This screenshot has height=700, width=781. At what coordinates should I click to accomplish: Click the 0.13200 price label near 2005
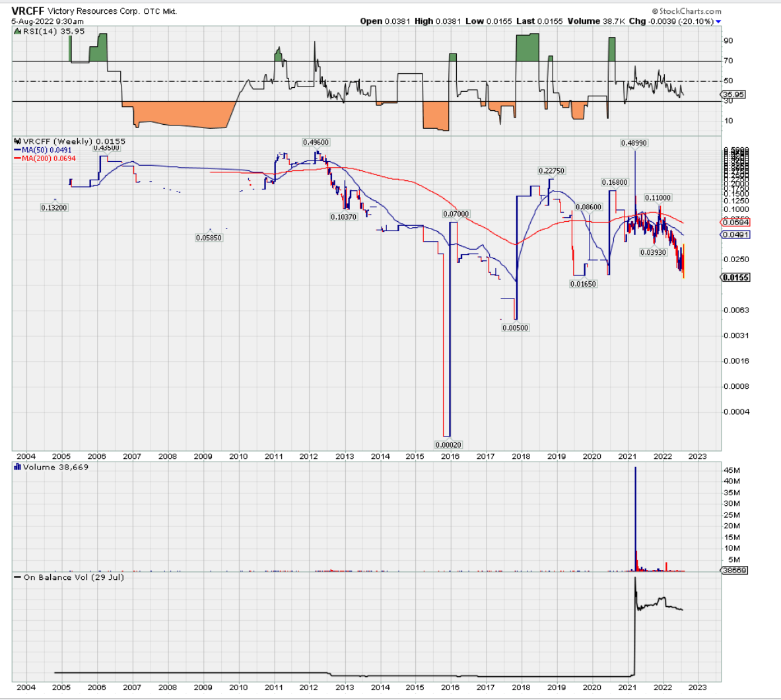53,208
